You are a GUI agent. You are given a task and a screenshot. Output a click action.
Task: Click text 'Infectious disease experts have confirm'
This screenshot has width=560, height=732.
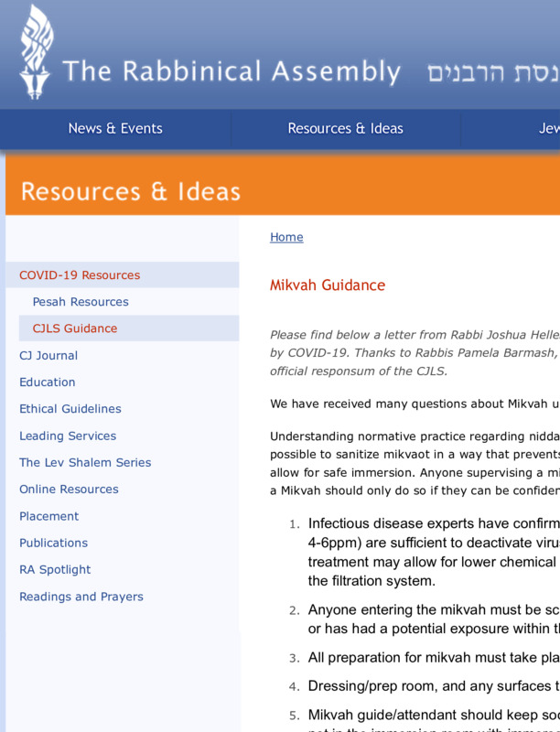click(434, 523)
